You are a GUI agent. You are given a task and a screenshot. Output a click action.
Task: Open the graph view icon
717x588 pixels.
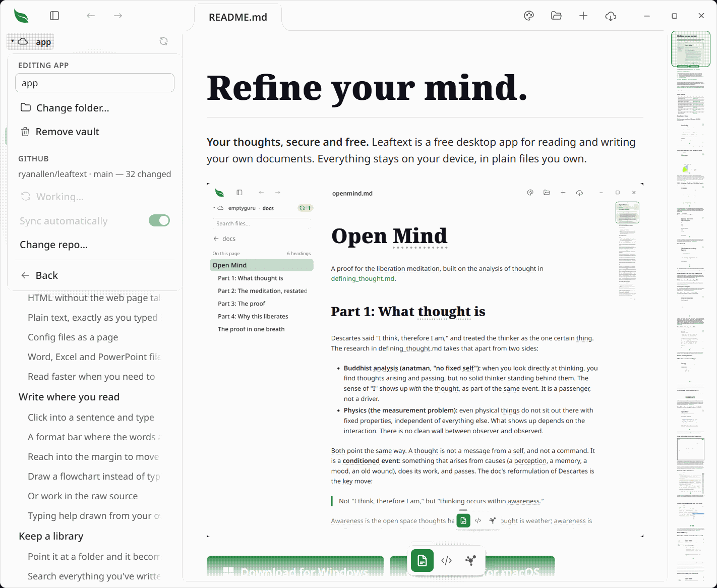[x=470, y=560]
